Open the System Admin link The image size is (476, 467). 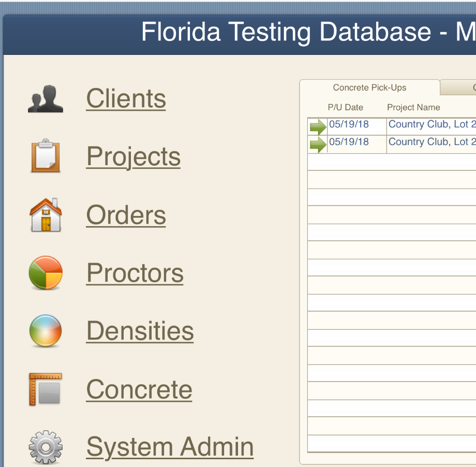tap(170, 447)
